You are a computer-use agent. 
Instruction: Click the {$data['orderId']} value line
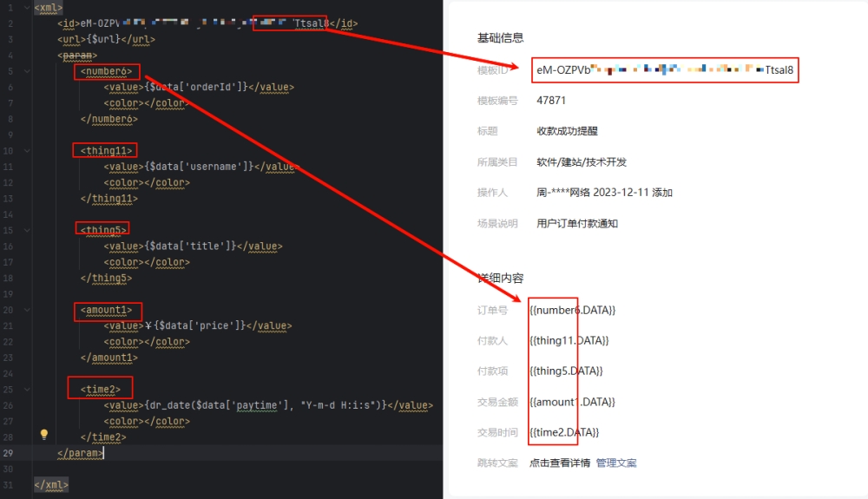pos(199,87)
